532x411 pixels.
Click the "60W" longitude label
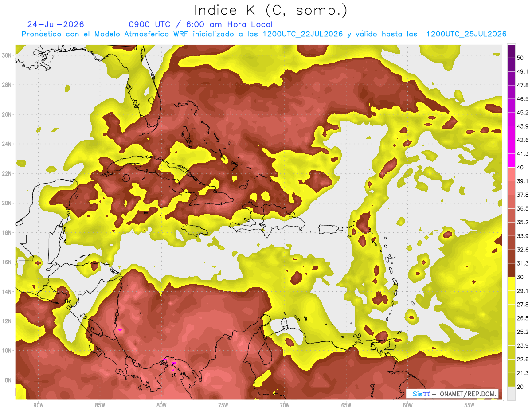(408, 405)
